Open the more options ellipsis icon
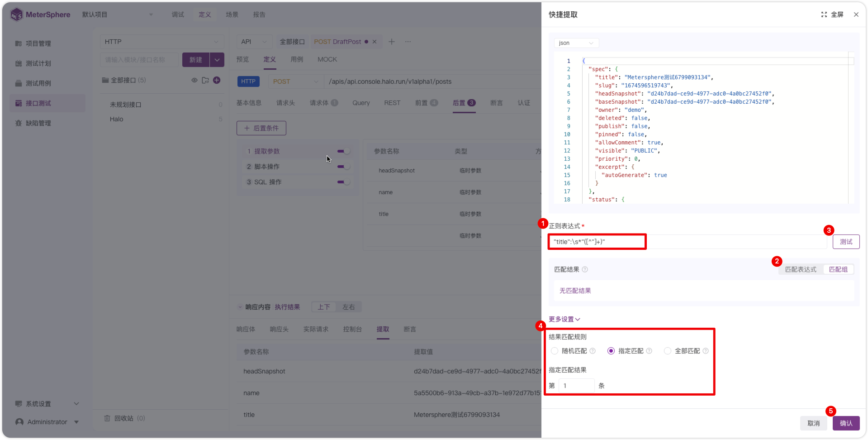Screen dimensions: 868x440 408,42
